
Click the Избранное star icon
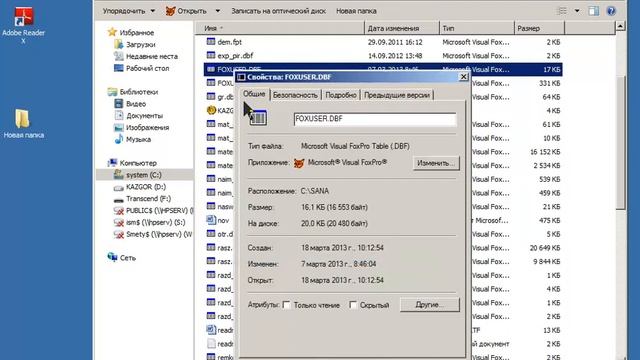112,32
